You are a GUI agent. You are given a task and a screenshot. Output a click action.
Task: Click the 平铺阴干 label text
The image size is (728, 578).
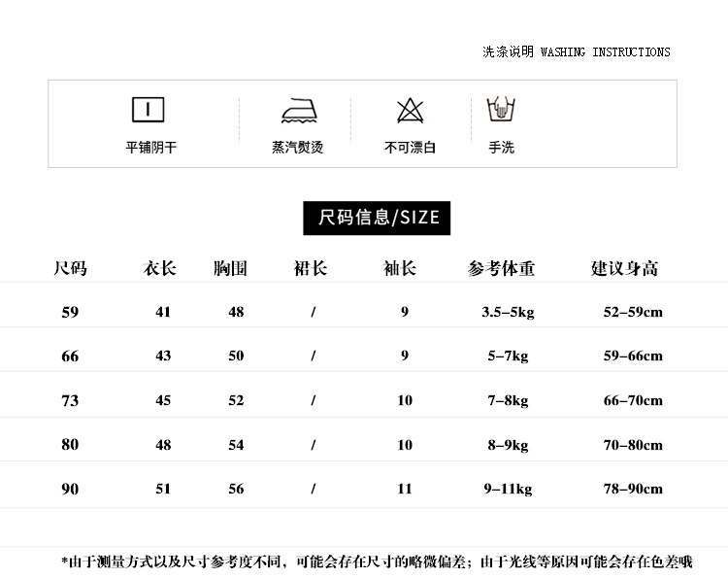coord(150,148)
